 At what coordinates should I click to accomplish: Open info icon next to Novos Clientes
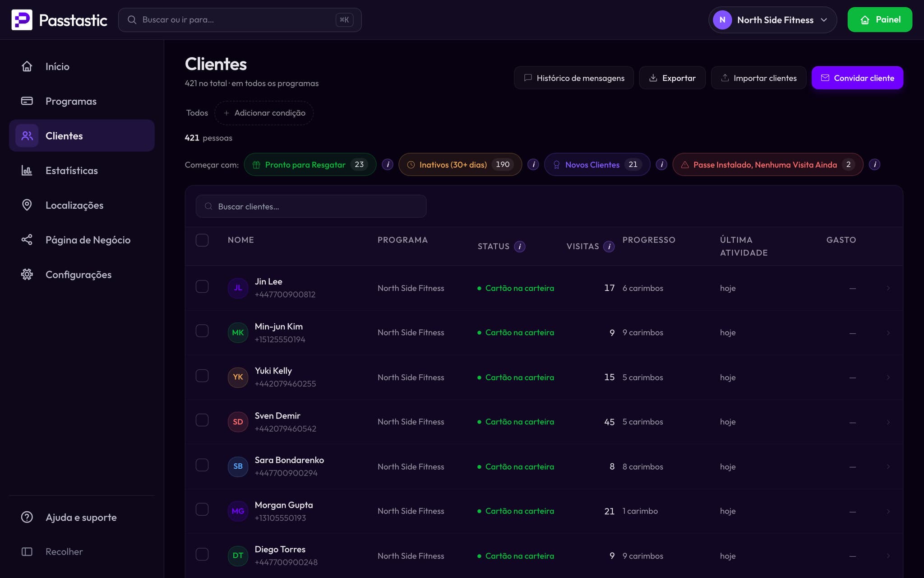661,165
